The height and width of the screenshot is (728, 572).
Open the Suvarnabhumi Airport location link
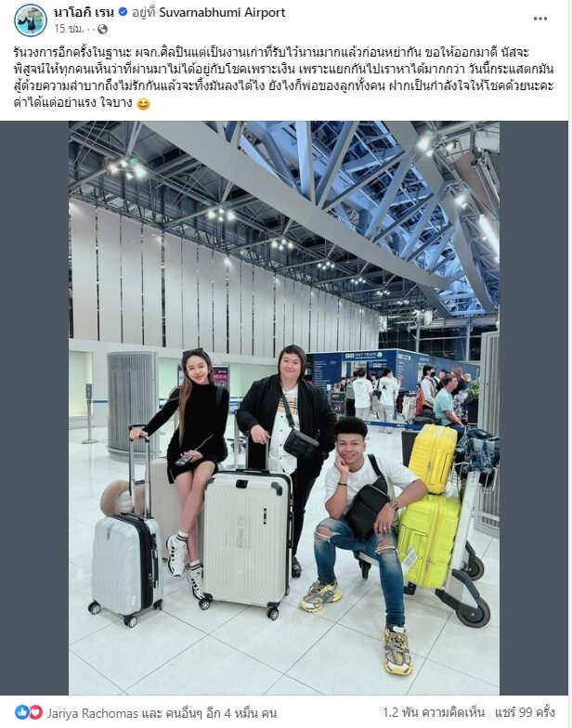click(223, 13)
